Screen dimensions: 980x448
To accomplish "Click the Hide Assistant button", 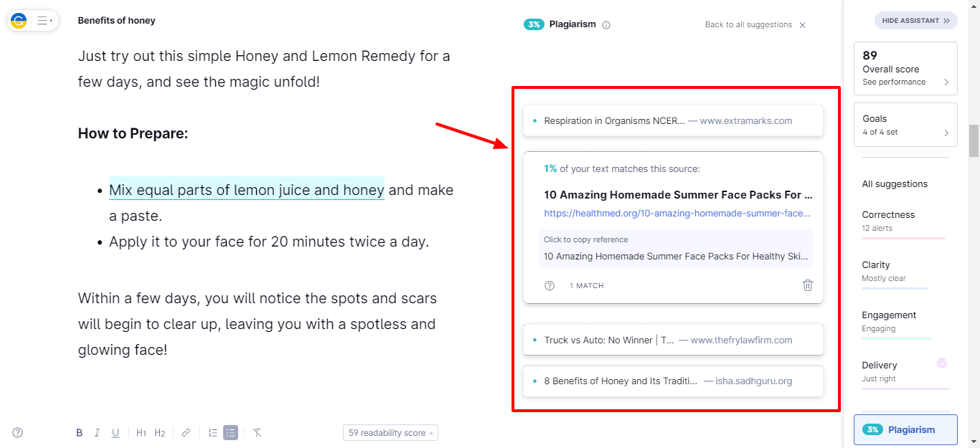I will [x=915, y=21].
